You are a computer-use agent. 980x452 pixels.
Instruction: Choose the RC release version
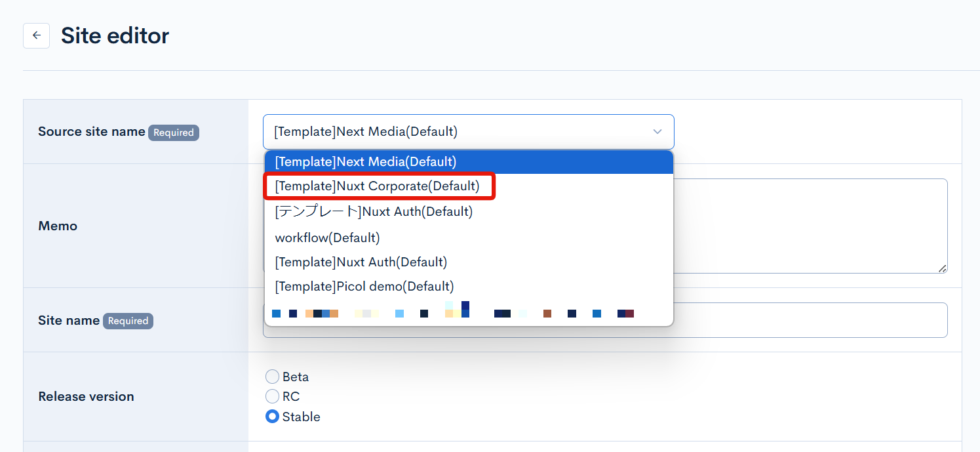coord(272,396)
